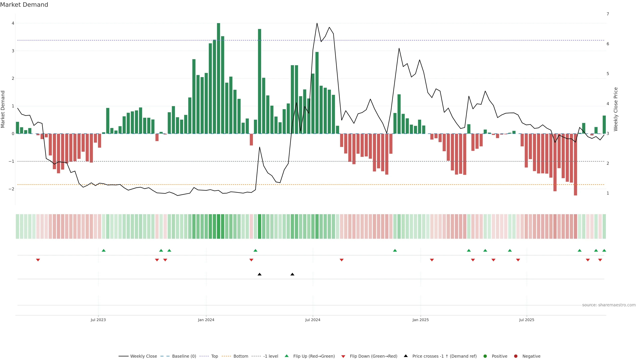The image size is (644, 362).
Task: Click black triangle Price crosses legend icon
Action: (x=406, y=356)
